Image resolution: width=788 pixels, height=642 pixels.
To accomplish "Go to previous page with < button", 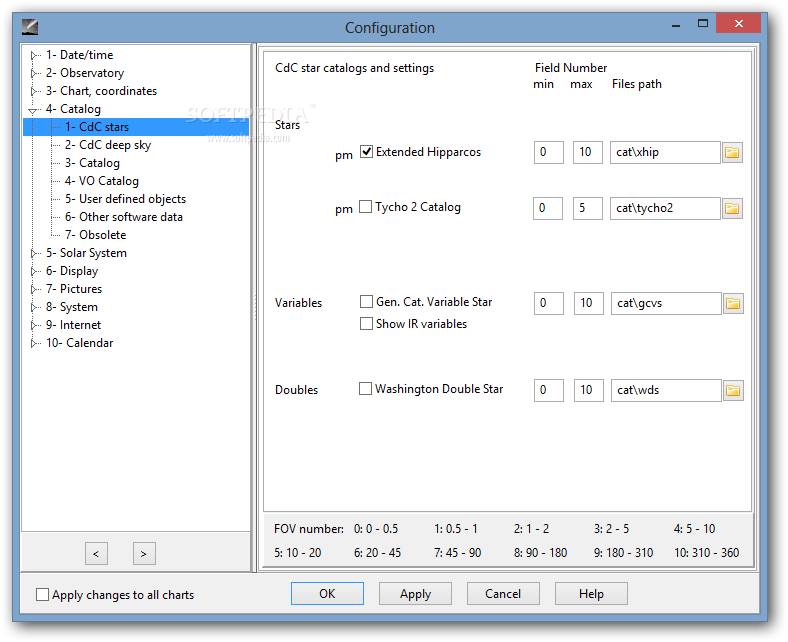I will click(96, 554).
